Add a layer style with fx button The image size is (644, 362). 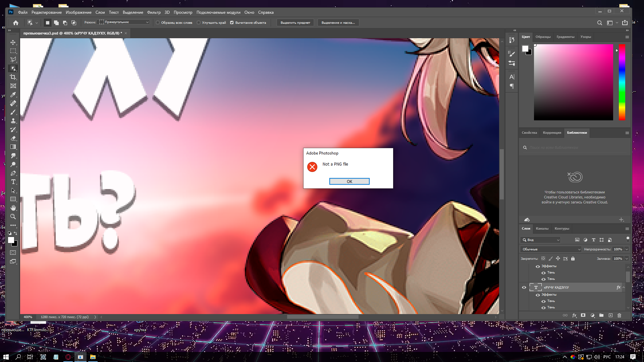click(x=574, y=315)
